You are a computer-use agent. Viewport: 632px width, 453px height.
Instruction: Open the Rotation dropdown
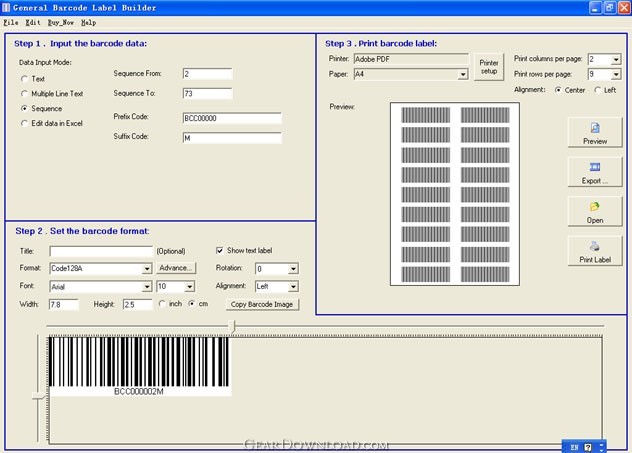click(x=293, y=268)
